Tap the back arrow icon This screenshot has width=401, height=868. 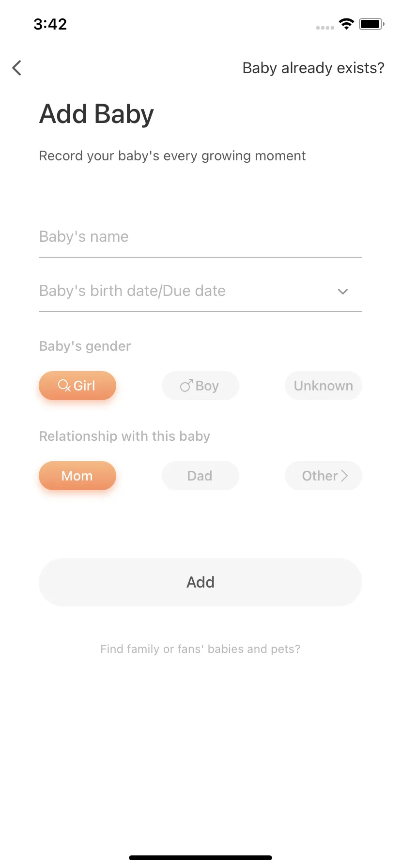tap(17, 68)
